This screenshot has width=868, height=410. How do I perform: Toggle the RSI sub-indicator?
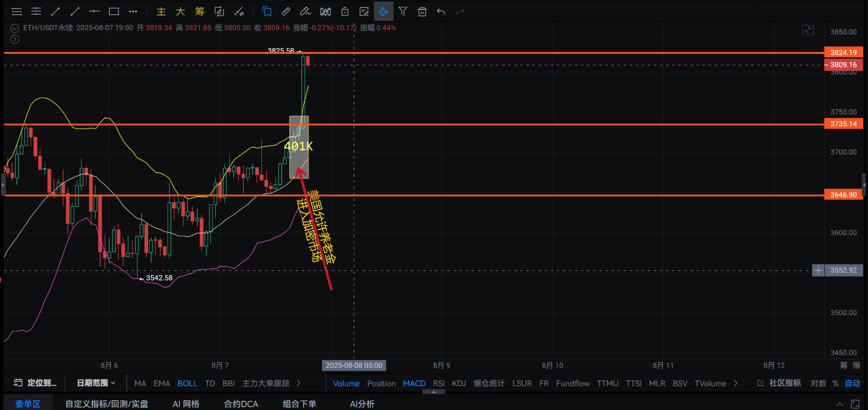[439, 383]
